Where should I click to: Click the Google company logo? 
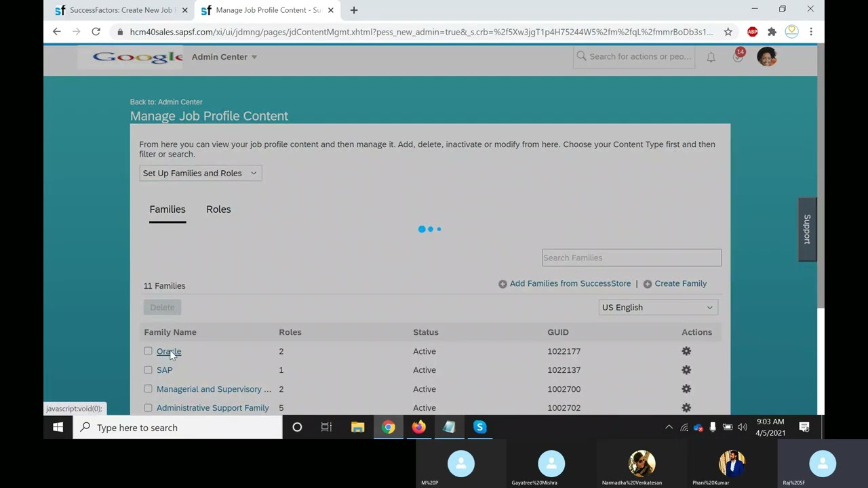click(x=138, y=57)
